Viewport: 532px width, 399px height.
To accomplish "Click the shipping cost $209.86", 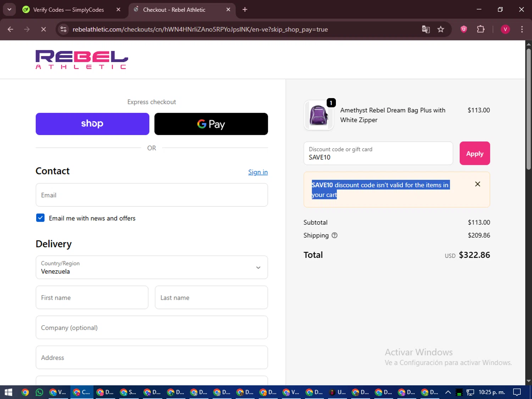I will (x=479, y=235).
